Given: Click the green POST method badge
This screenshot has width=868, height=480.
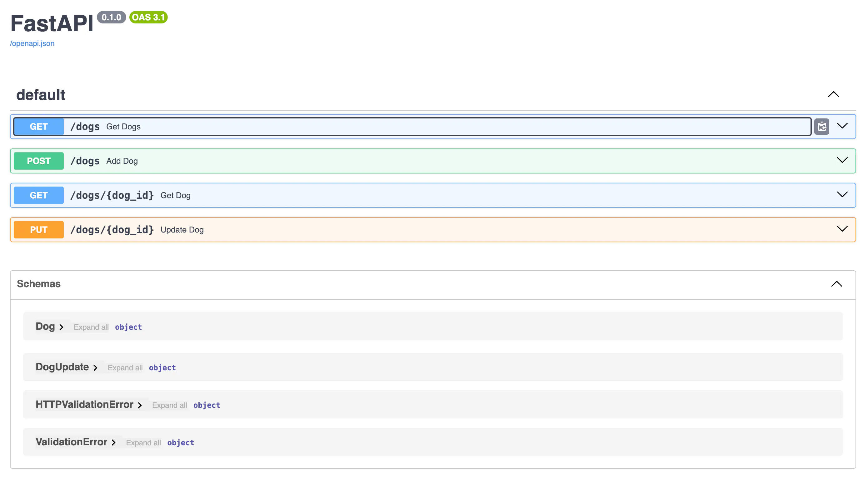Looking at the screenshot, I should coord(38,161).
